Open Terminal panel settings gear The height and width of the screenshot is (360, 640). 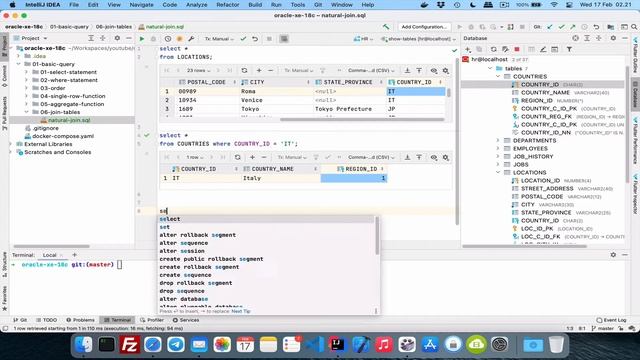[x=613, y=255]
